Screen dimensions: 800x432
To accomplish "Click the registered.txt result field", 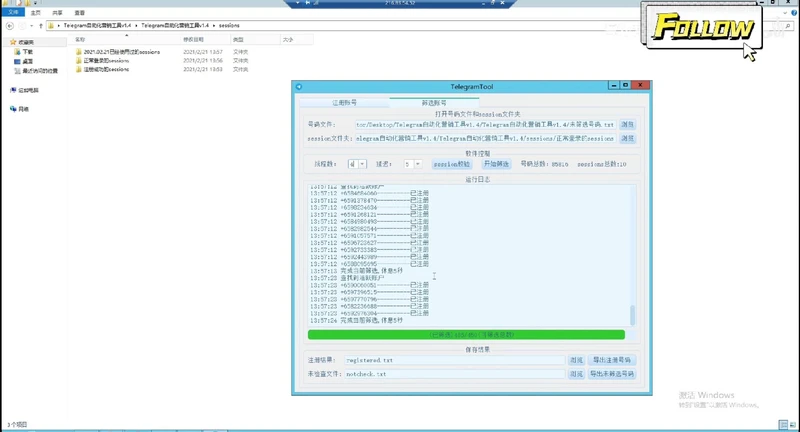I will coord(455,360).
